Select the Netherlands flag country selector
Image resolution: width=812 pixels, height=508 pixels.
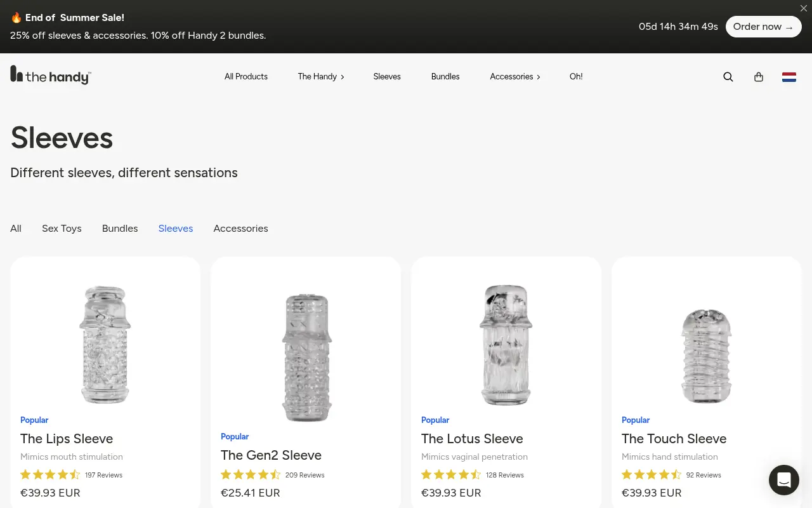click(789, 77)
